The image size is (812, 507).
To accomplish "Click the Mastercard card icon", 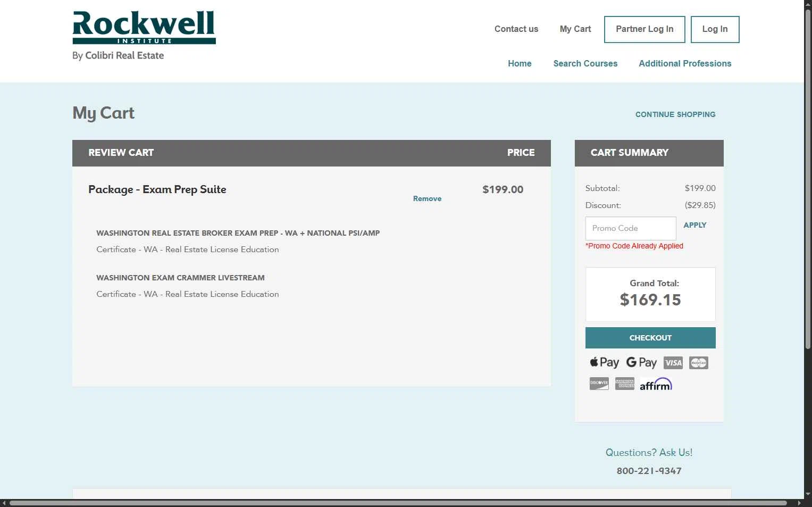I will (699, 363).
